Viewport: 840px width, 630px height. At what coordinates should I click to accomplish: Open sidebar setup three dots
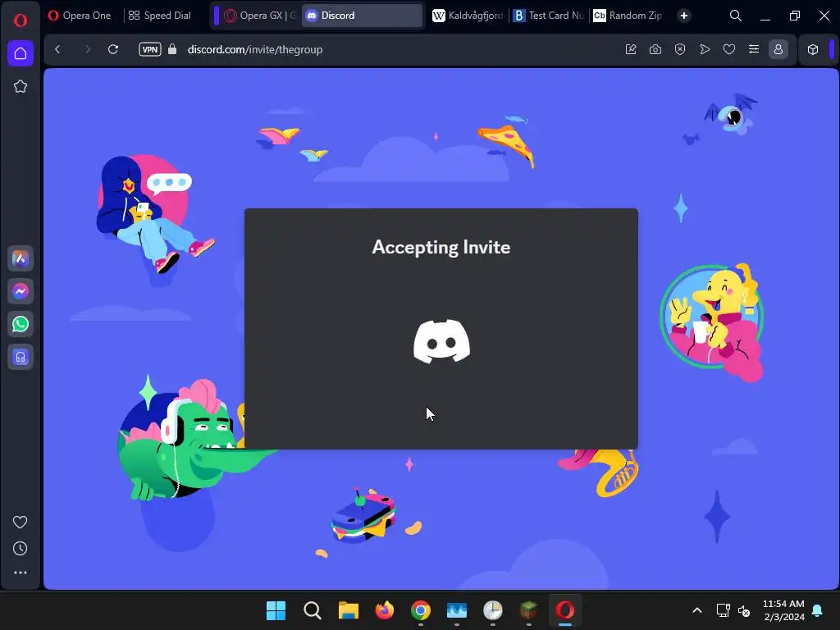(21, 573)
